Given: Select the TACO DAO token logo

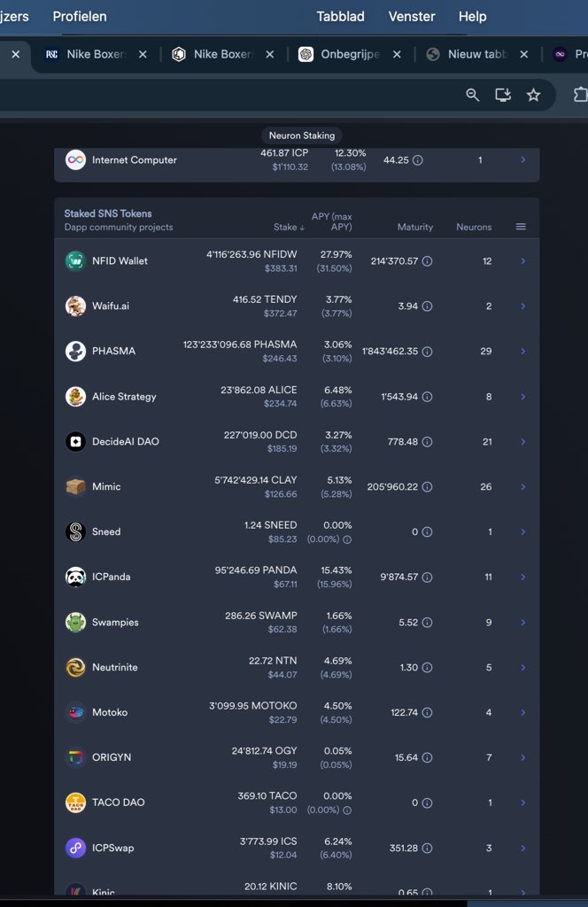Looking at the screenshot, I should pyautogui.click(x=75, y=802).
